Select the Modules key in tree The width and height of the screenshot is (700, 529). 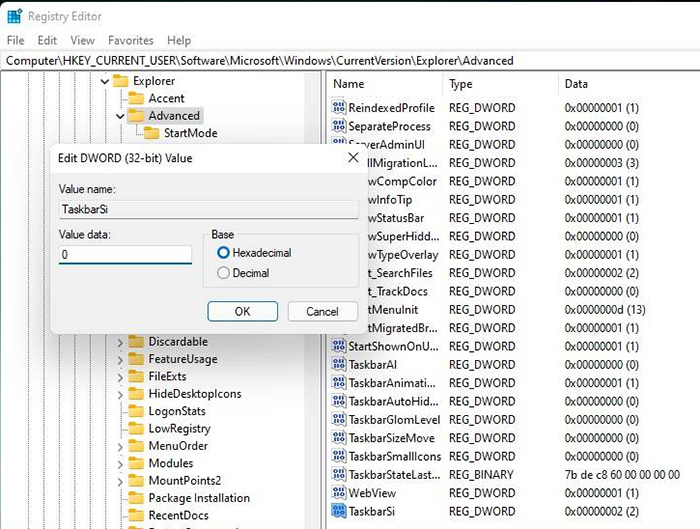click(x=171, y=463)
